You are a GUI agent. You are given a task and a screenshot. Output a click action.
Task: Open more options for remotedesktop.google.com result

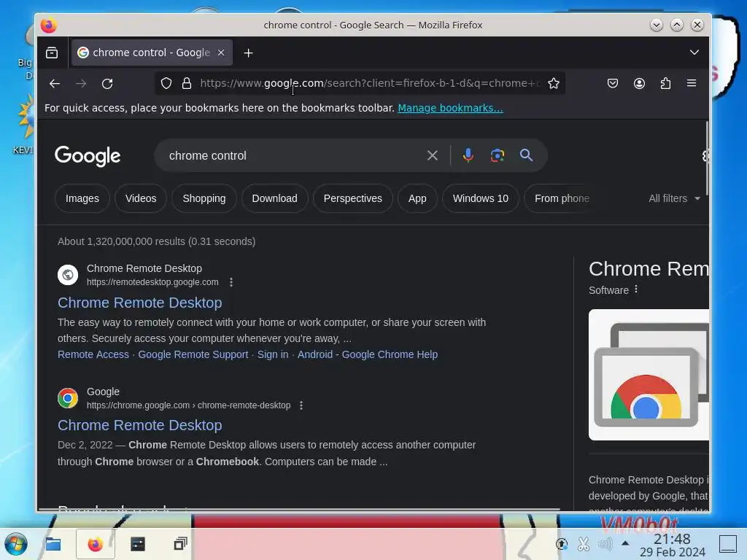pos(231,282)
